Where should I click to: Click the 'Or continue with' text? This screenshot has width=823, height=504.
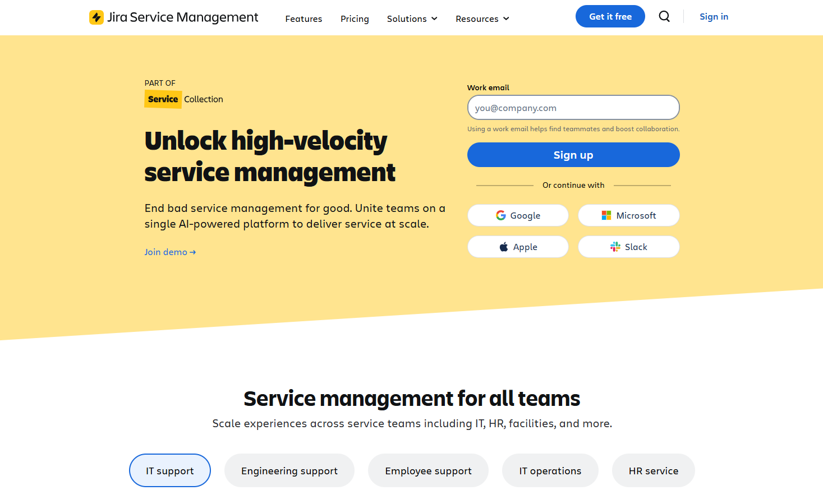coord(573,185)
